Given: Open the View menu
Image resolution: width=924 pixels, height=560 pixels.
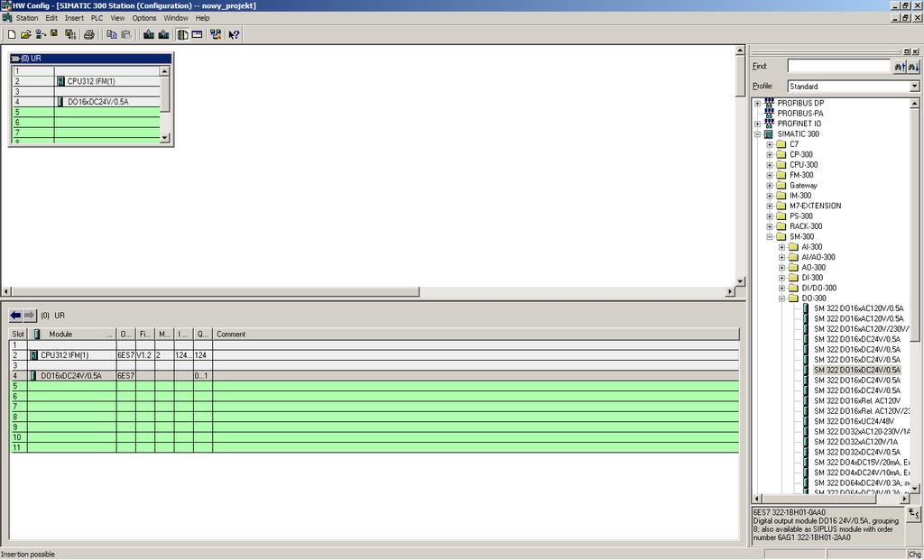Looking at the screenshot, I should (117, 18).
